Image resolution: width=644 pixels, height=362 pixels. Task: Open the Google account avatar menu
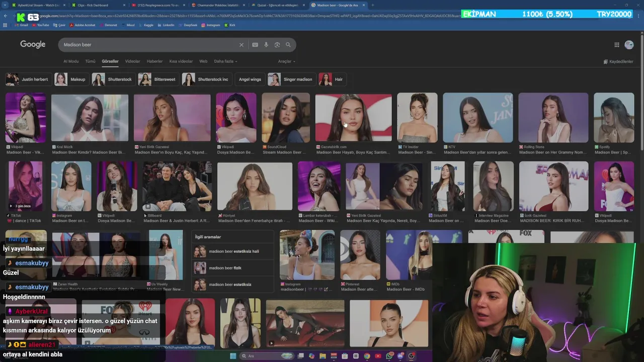(x=629, y=45)
